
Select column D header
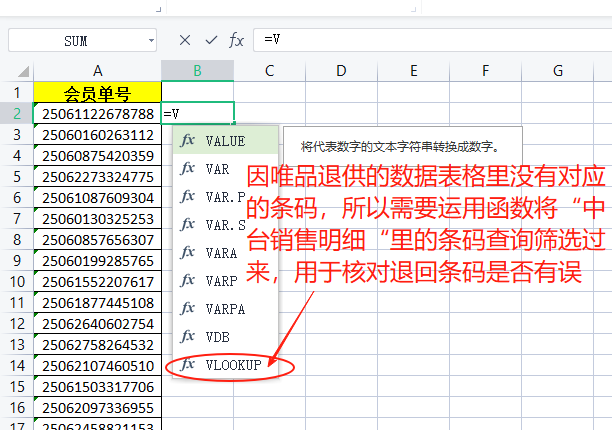(x=341, y=70)
